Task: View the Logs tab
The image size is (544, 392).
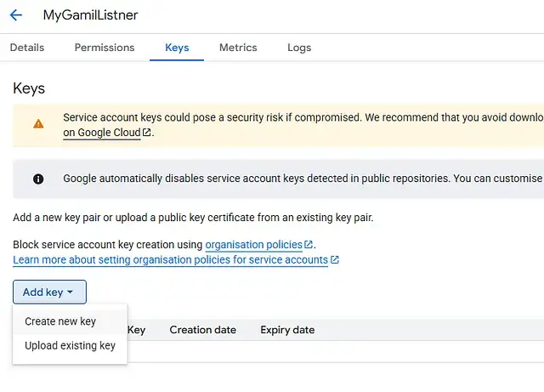Action: pyautogui.click(x=299, y=48)
